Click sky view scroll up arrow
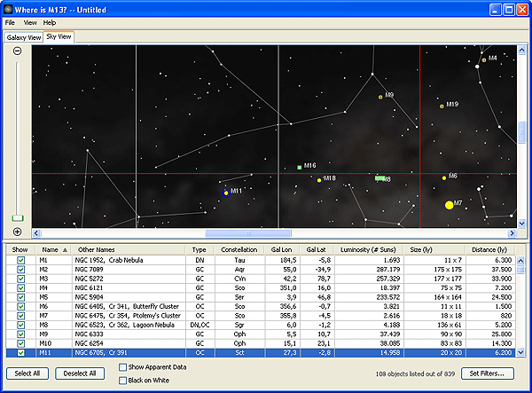This screenshot has height=393, width=532. point(521,51)
